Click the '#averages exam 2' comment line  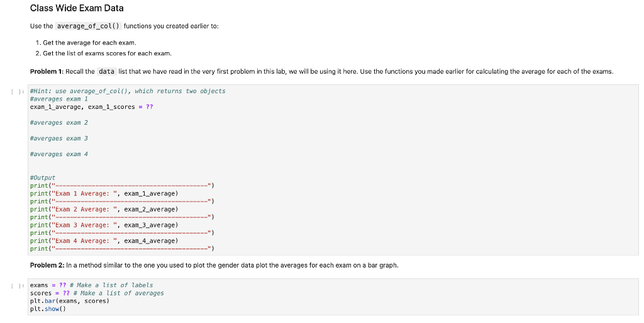[x=59, y=122]
